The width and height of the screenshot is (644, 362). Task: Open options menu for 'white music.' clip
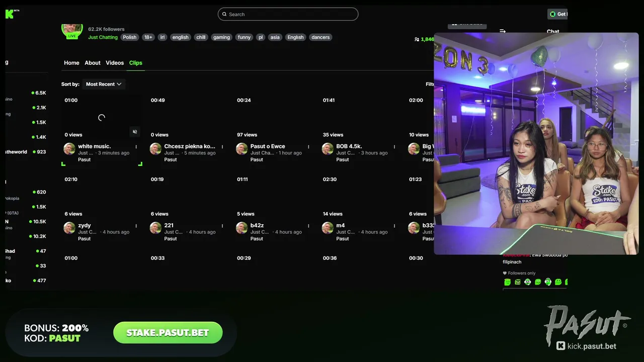pyautogui.click(x=136, y=147)
